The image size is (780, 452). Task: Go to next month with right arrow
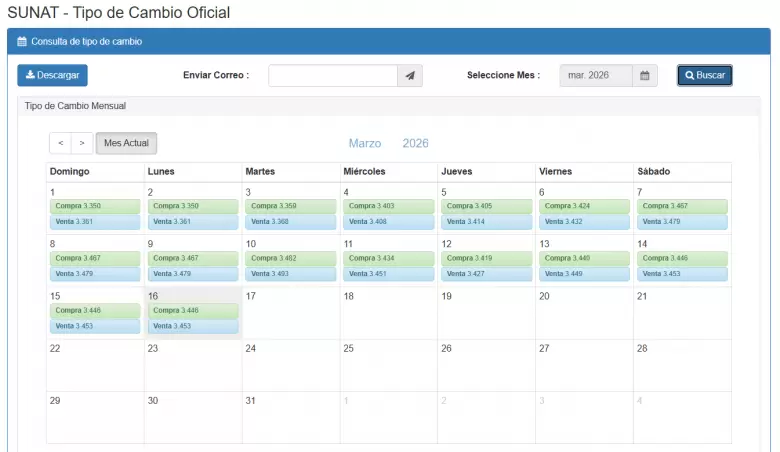83,143
